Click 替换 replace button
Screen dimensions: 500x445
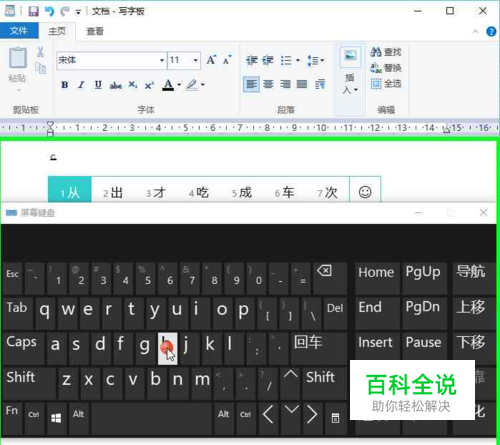coord(386,68)
